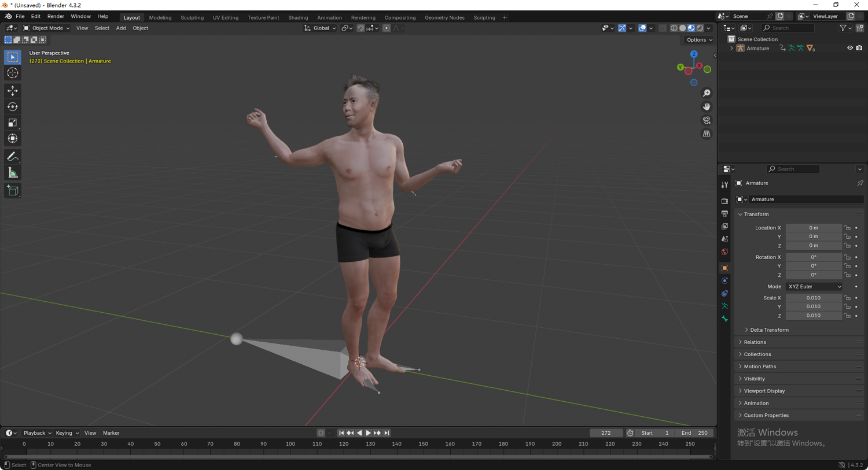Open the View Layer properties tab
The image size is (868, 470).
click(724, 226)
